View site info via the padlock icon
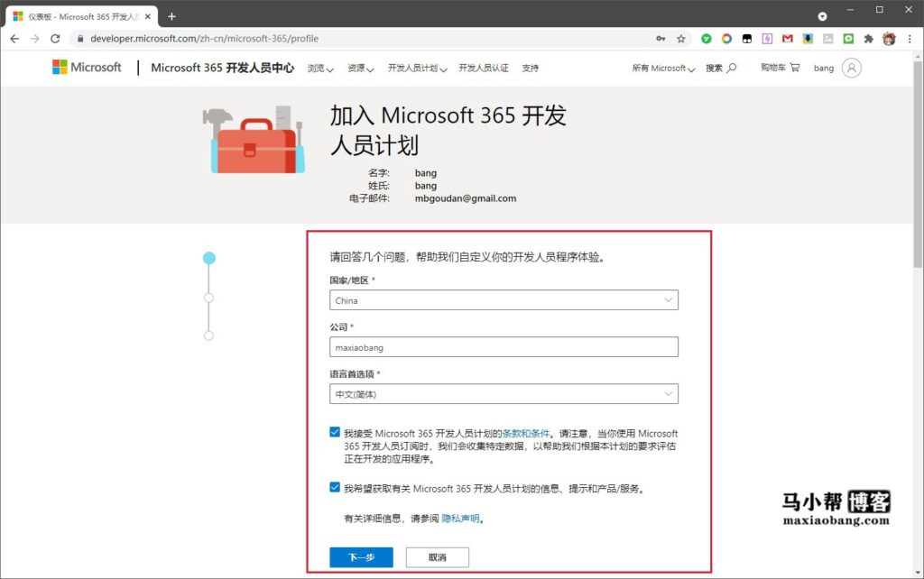 (x=80, y=38)
